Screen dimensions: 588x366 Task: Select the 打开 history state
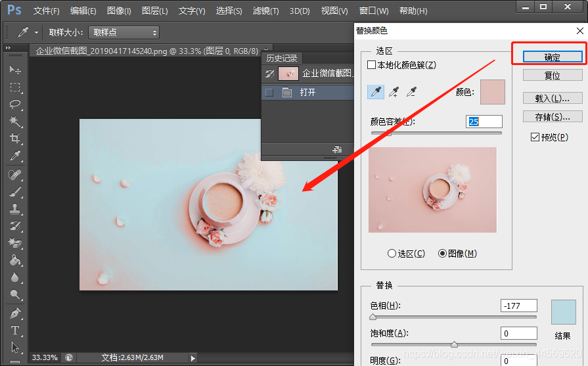[x=307, y=92]
